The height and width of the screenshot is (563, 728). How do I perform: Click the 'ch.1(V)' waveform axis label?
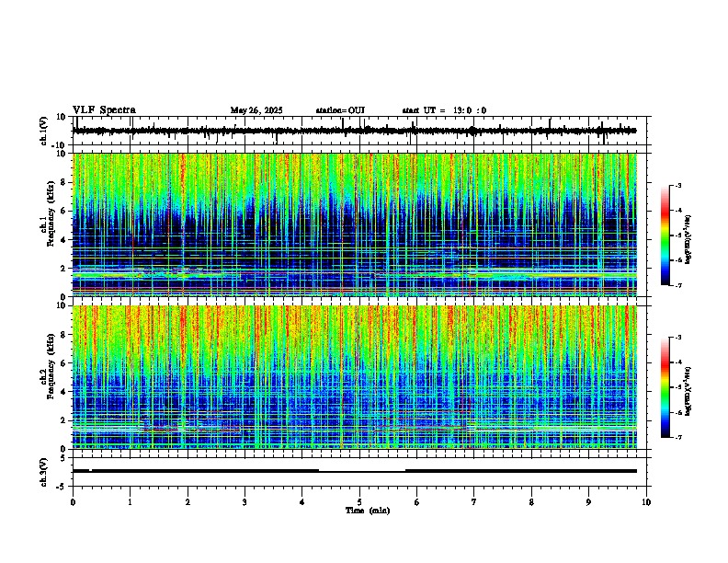tap(44, 131)
